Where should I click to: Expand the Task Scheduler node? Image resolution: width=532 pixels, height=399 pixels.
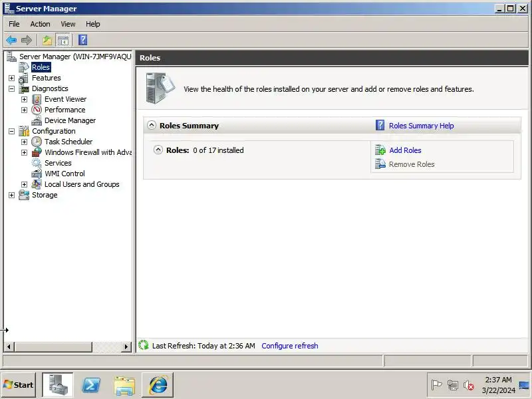point(24,142)
